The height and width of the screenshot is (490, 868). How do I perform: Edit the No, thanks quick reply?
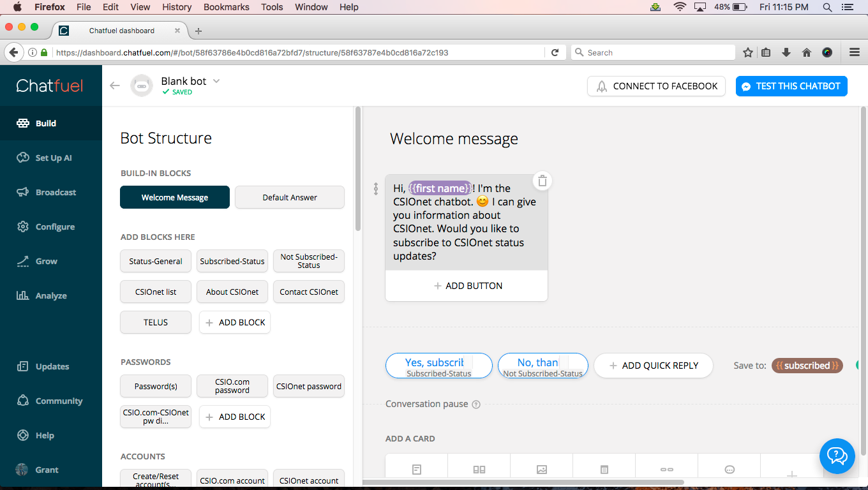543,366
